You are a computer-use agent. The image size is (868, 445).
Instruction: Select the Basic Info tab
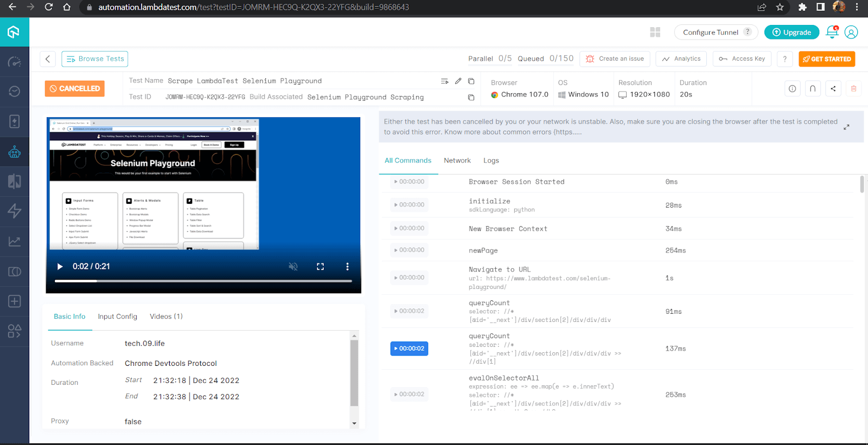(x=69, y=317)
